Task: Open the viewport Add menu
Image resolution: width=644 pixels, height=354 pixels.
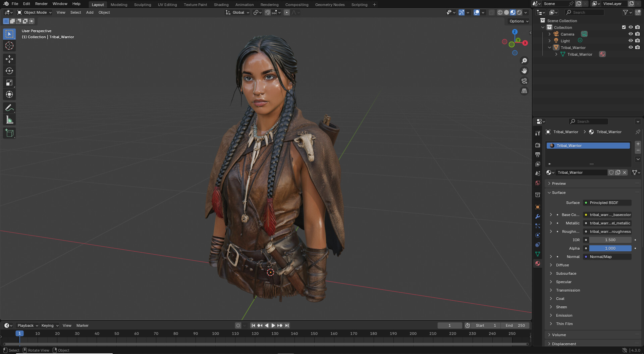Action: [x=90, y=12]
